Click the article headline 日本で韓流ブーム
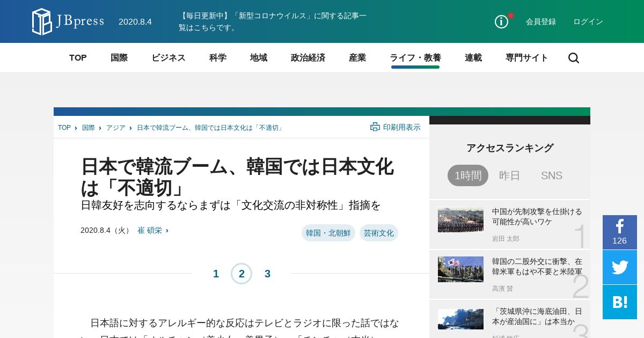This screenshot has height=338, width=644. (x=237, y=177)
